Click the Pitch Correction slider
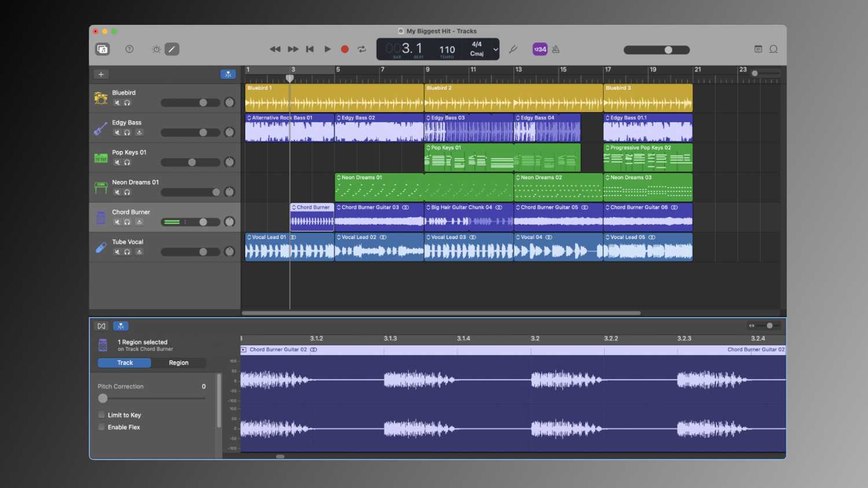The image size is (868, 488). (x=103, y=398)
